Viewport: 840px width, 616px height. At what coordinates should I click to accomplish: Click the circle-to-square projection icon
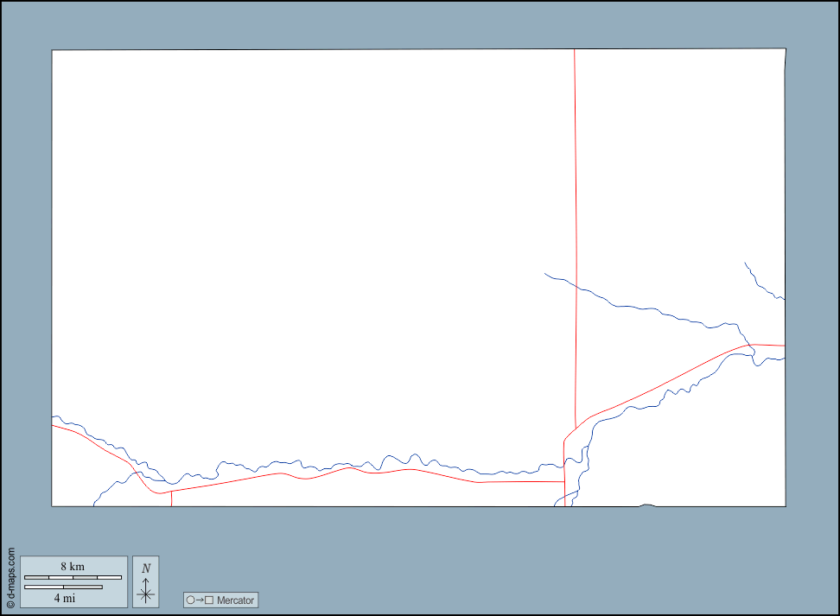200,600
